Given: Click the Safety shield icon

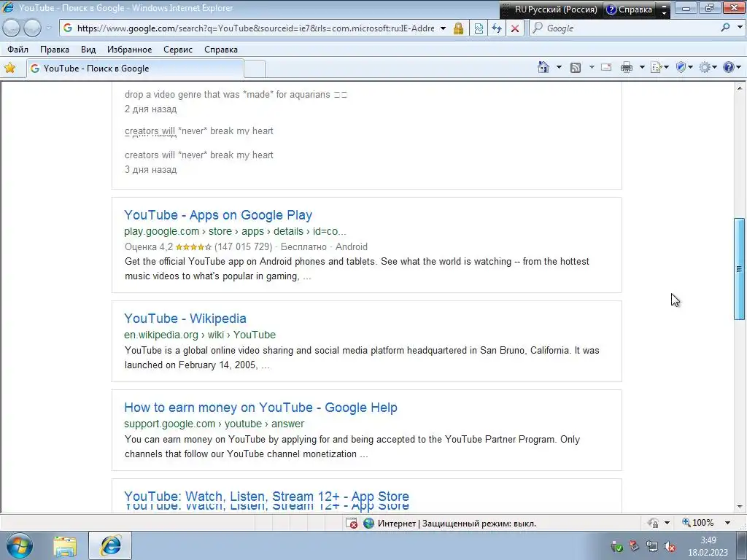Looking at the screenshot, I should coord(681,68).
